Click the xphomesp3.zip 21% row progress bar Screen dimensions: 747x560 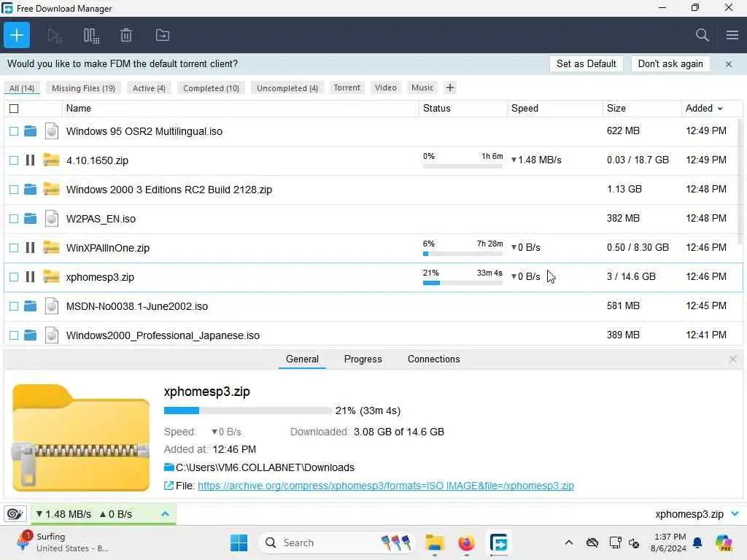pyautogui.click(x=462, y=283)
